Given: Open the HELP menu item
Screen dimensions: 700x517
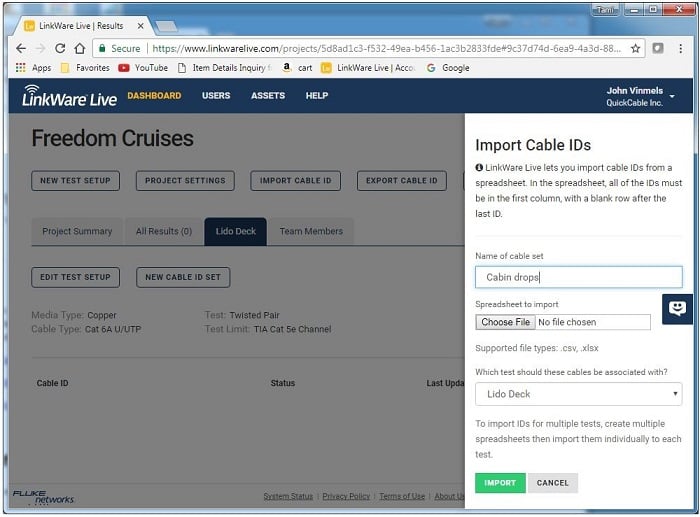Looking at the screenshot, I should click(317, 96).
